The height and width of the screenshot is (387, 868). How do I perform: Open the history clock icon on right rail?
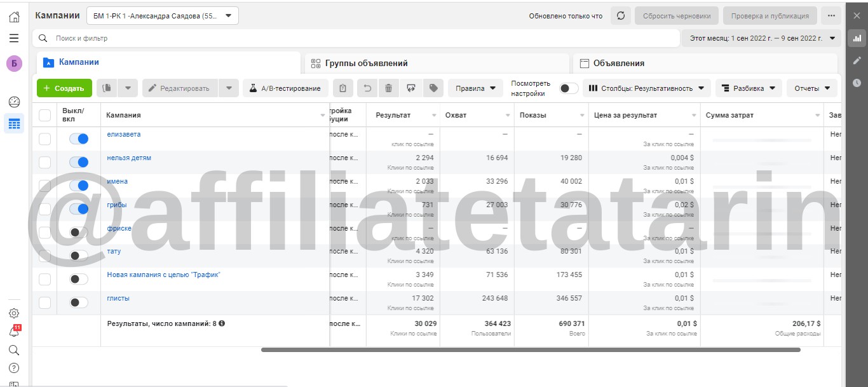(x=857, y=83)
